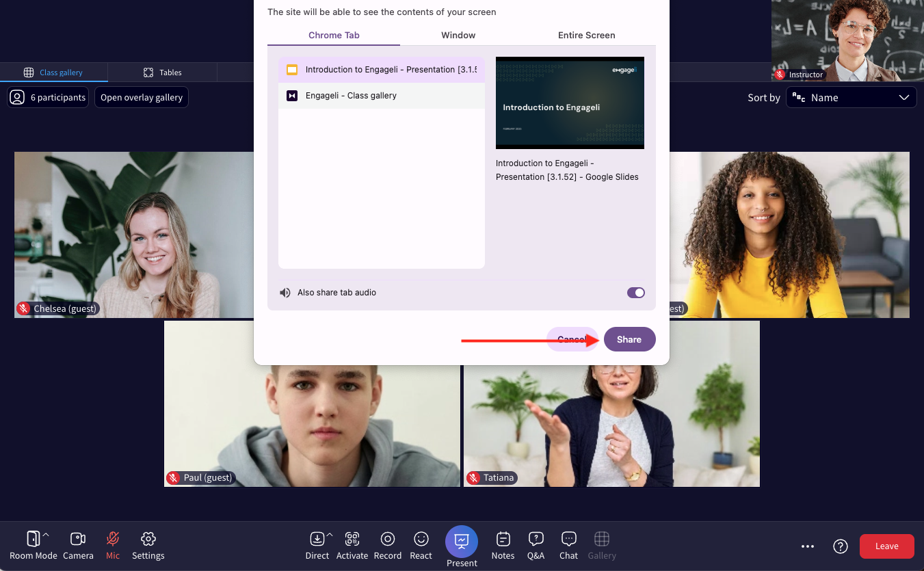Click Open overlay gallery button
This screenshot has width=924, height=571.
click(142, 97)
